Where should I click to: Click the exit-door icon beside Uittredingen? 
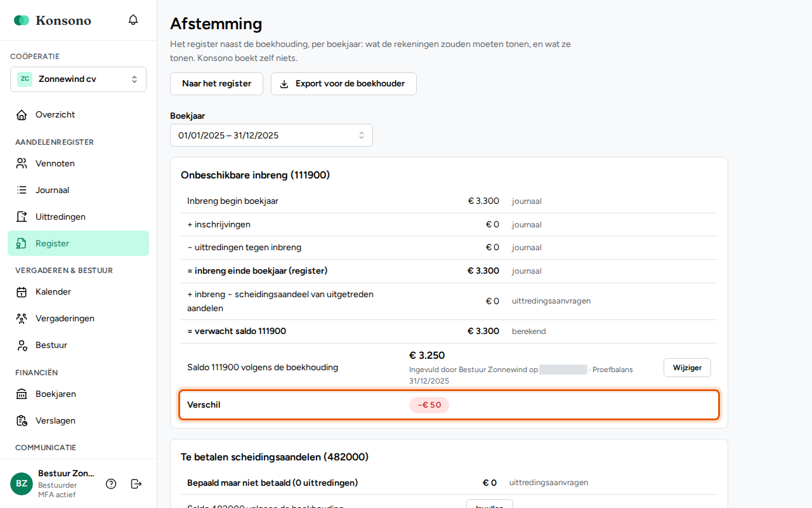22,217
